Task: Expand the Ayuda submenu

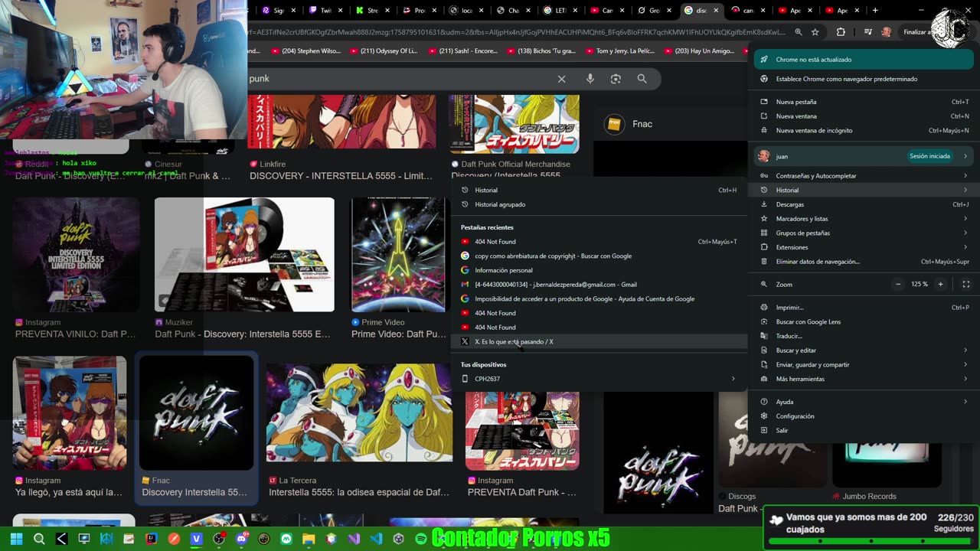Action: (864, 402)
